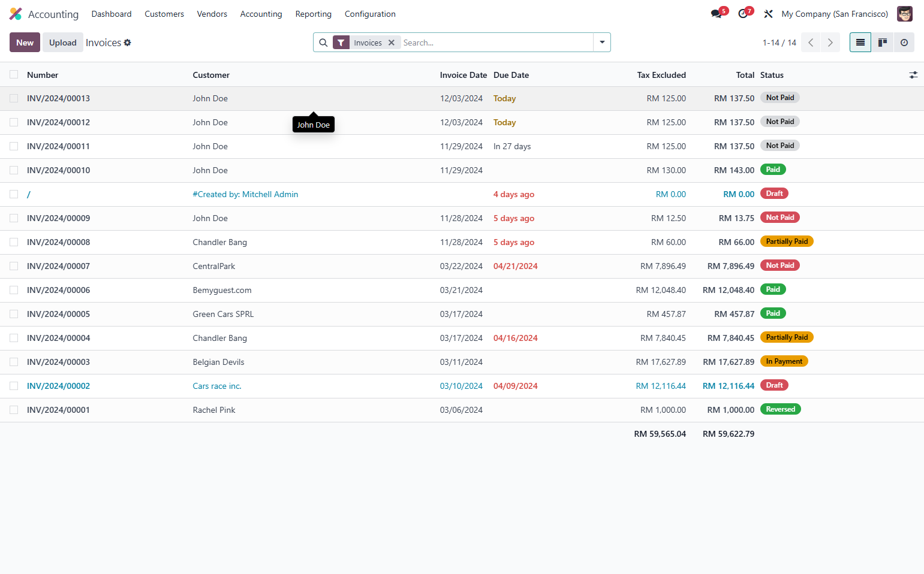Open optional columns adjust icon
This screenshot has width=924, height=574.
coord(913,75)
